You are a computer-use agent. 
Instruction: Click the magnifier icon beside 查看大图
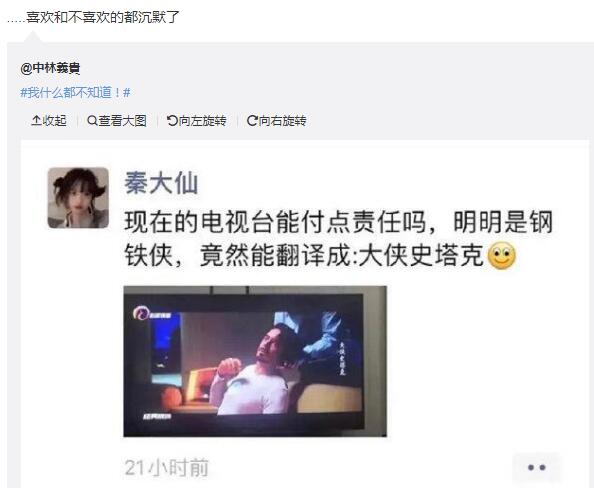pyautogui.click(x=92, y=121)
